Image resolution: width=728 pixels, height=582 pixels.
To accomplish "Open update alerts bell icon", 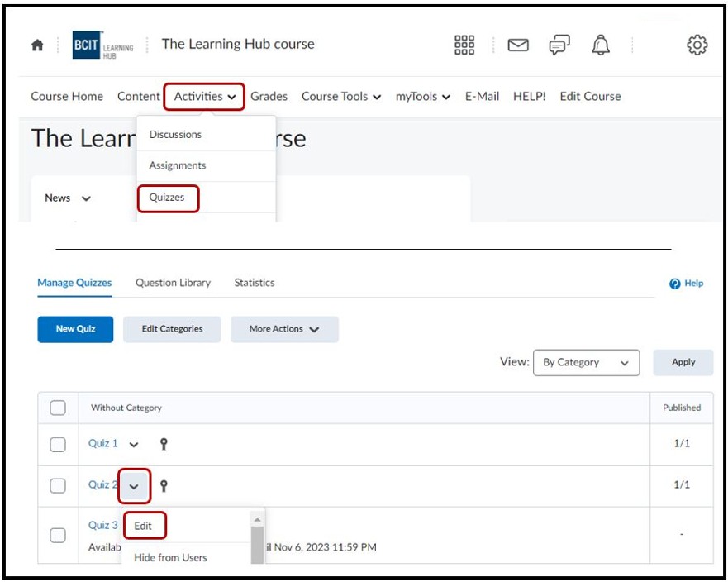I will coord(601,45).
